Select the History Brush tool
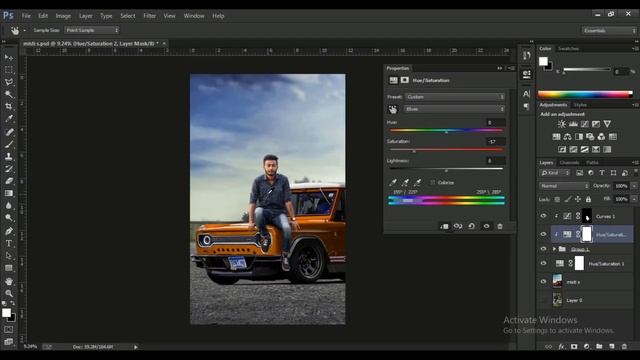The width and height of the screenshot is (640, 360). [x=9, y=169]
